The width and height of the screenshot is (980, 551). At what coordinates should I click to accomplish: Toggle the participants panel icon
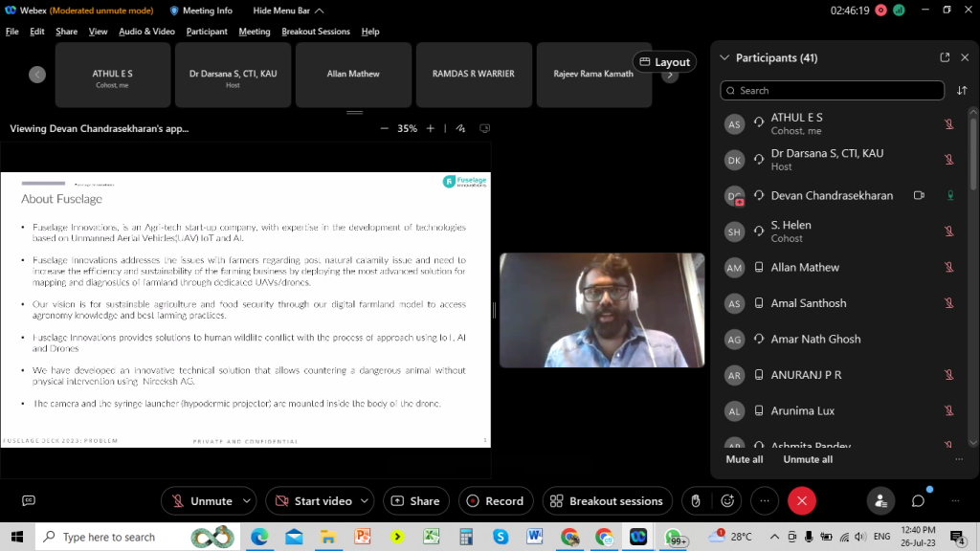click(x=880, y=501)
